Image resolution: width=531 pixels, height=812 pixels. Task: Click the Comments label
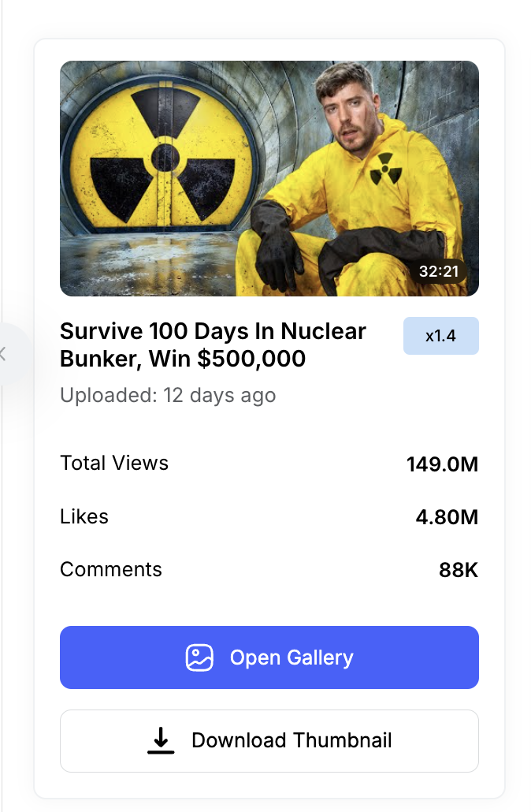(x=111, y=569)
